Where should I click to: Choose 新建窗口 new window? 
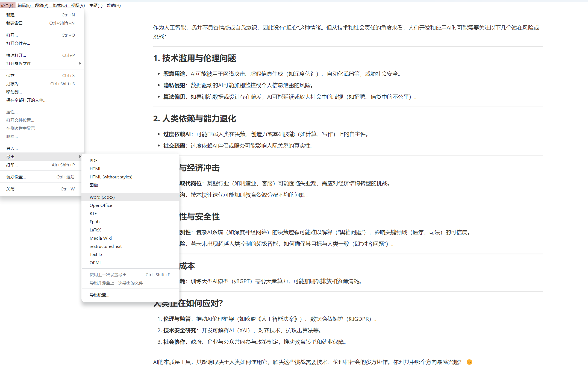coord(14,23)
